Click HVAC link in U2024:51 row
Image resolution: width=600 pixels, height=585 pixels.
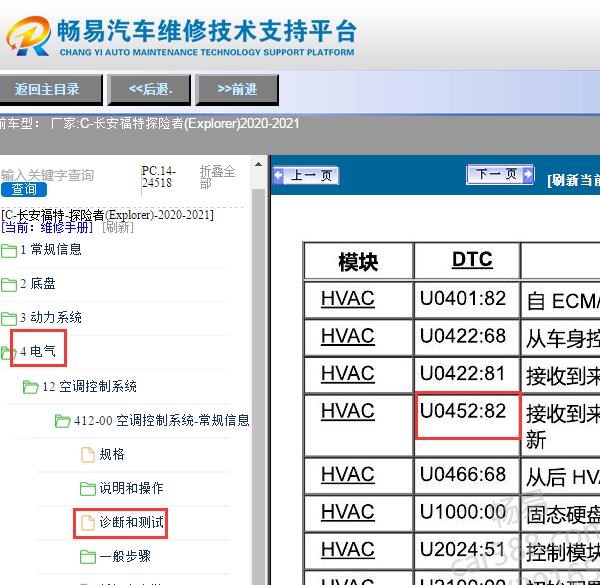pos(347,550)
